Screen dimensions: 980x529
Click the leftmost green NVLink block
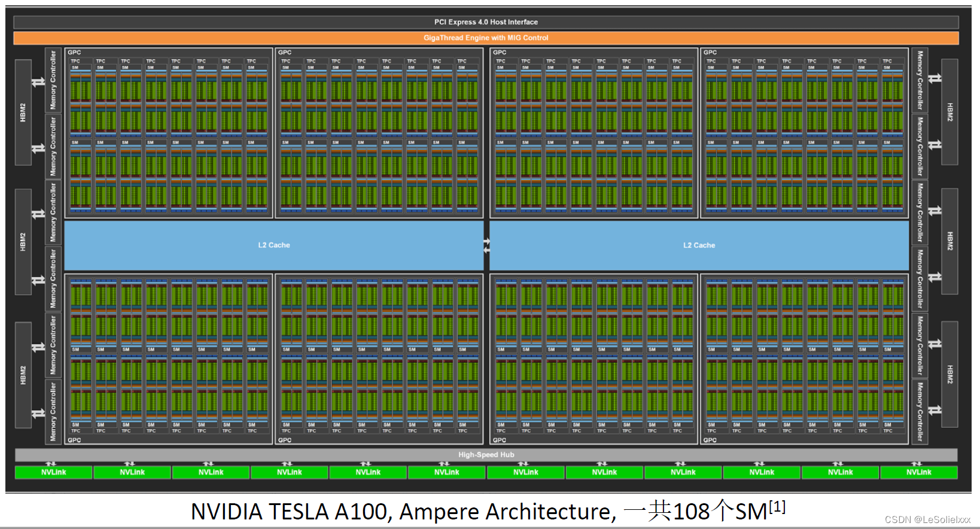point(54,473)
